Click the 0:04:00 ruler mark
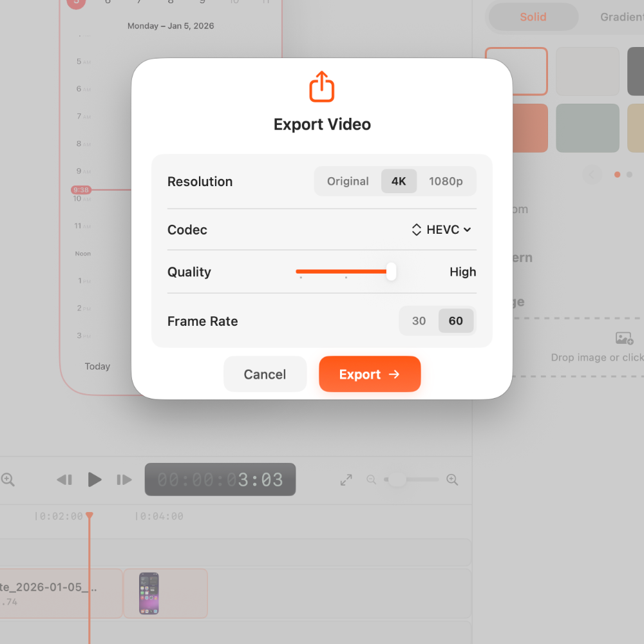Screen dimensions: 644x644 [x=160, y=516]
